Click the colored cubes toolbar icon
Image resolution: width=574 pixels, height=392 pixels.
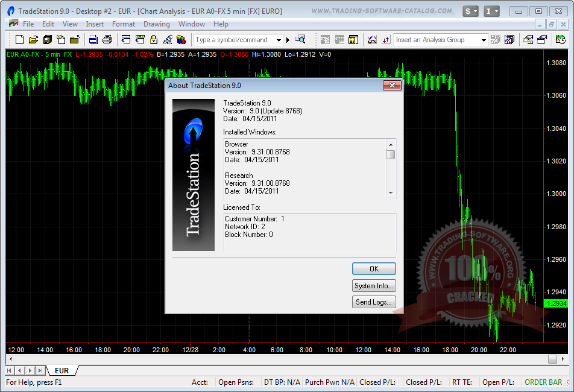[181, 40]
